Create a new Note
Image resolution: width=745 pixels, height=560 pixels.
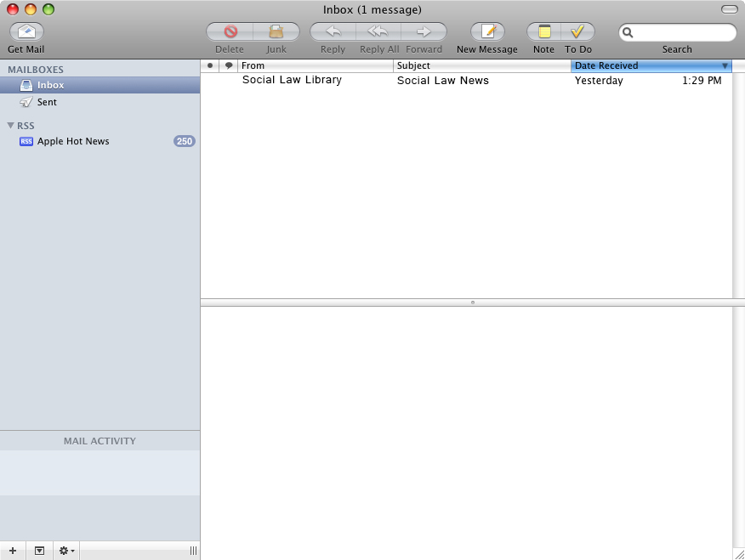click(544, 31)
